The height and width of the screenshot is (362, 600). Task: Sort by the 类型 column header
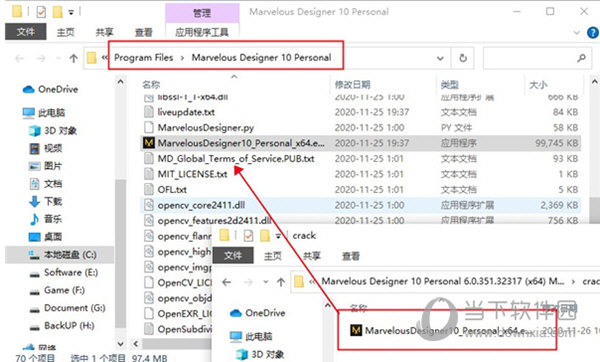tap(450, 85)
